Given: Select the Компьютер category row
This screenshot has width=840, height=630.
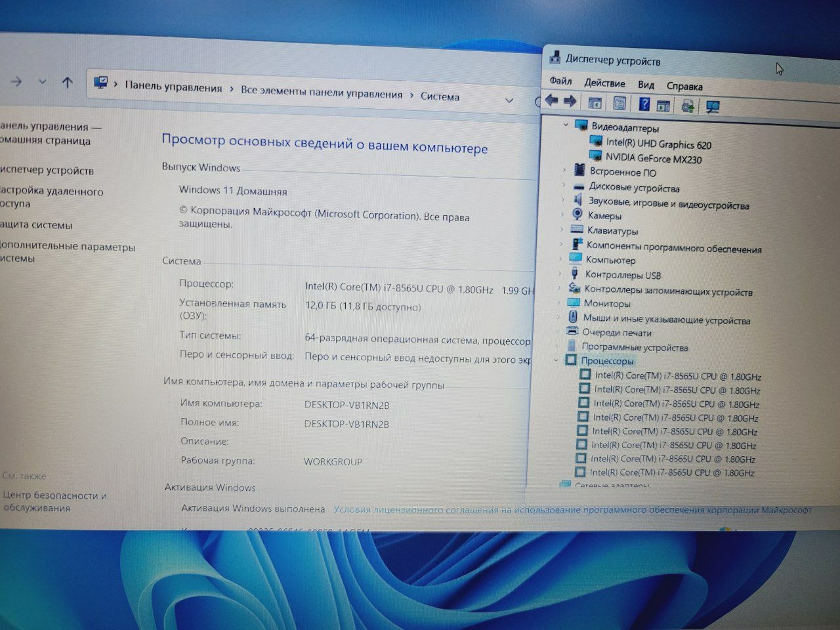Looking at the screenshot, I should point(610,259).
